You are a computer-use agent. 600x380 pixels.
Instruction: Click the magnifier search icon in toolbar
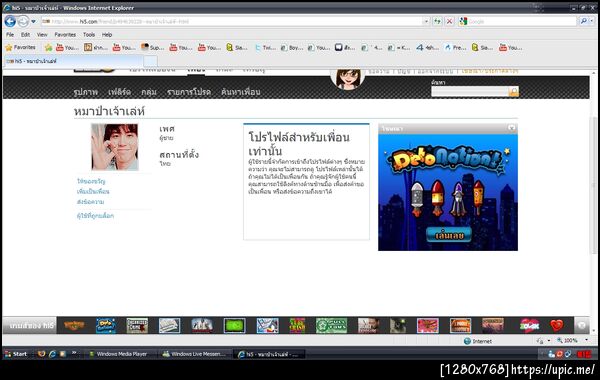584,21
